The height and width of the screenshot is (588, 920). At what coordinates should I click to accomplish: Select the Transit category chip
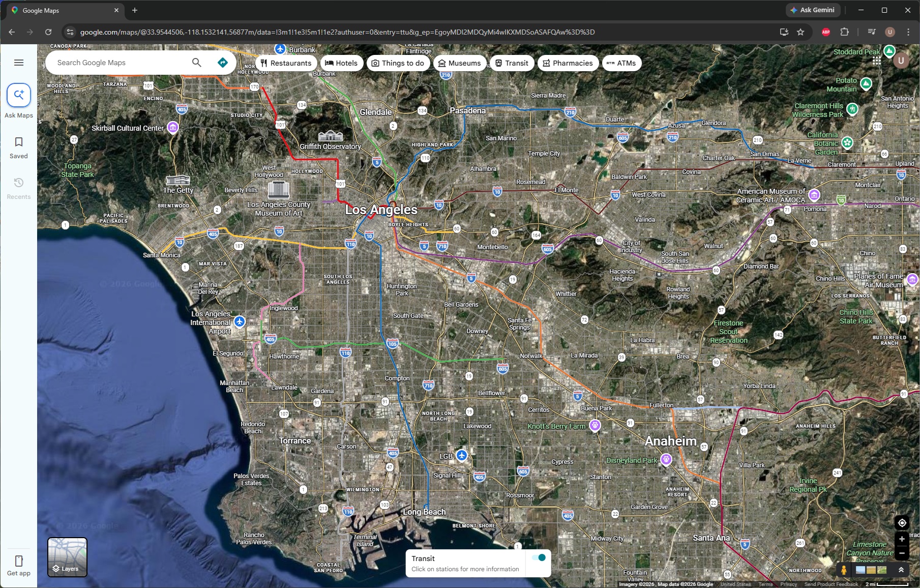tap(512, 63)
